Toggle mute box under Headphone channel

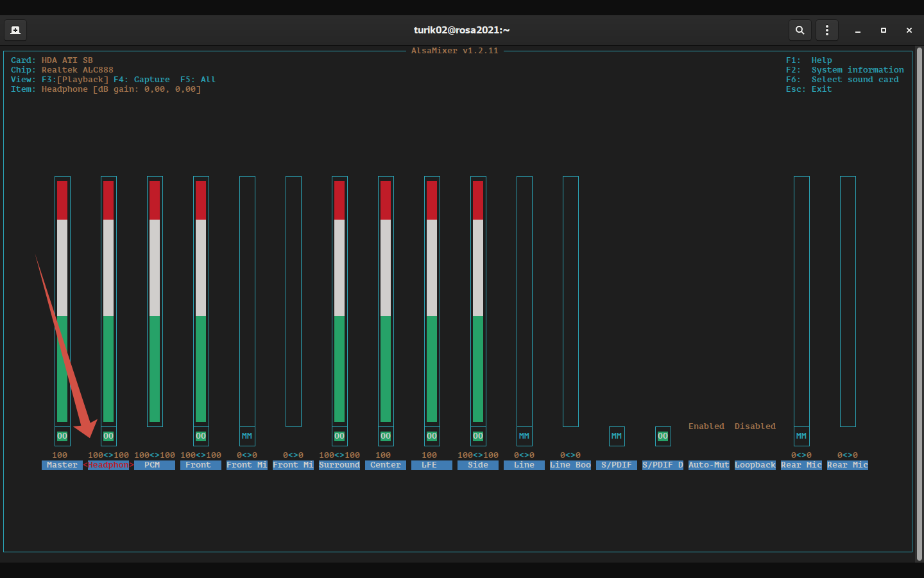[108, 436]
